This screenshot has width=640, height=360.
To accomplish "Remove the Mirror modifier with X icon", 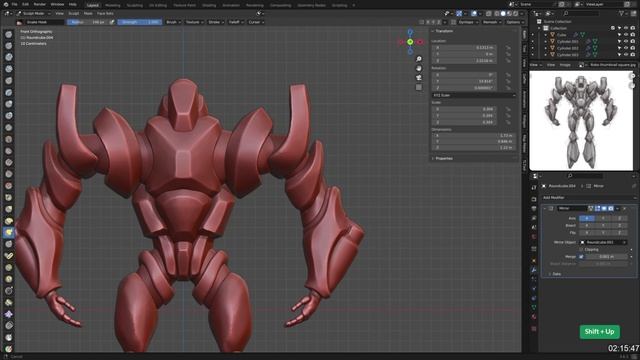I will (624, 209).
